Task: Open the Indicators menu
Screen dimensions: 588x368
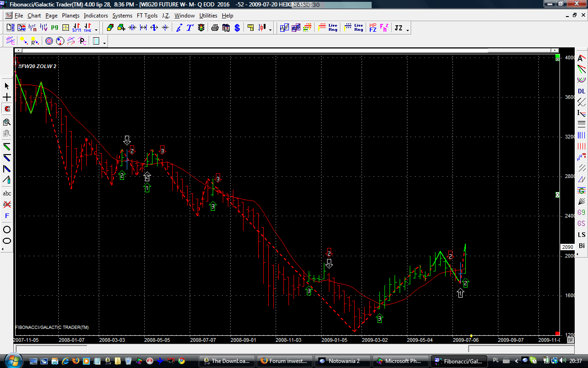Action: tap(96, 16)
